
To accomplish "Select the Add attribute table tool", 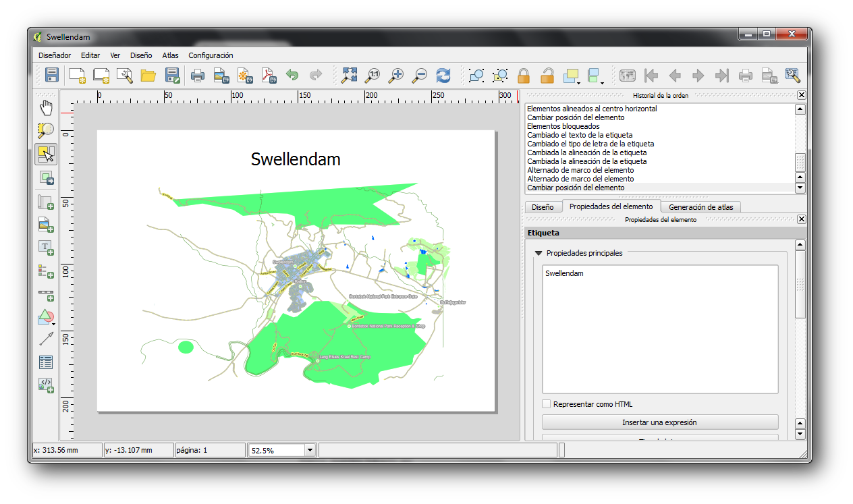I will (46, 362).
